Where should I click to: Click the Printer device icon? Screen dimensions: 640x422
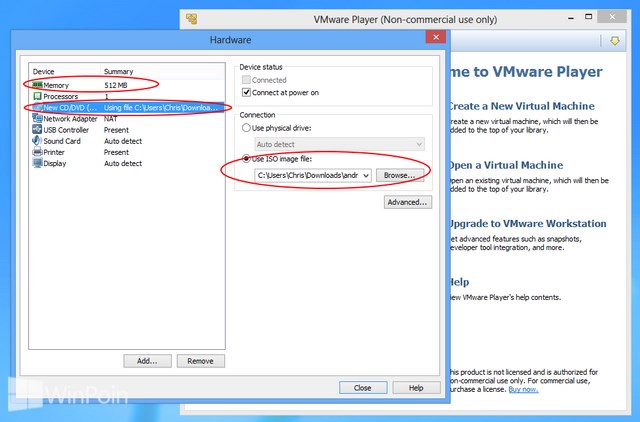37,152
